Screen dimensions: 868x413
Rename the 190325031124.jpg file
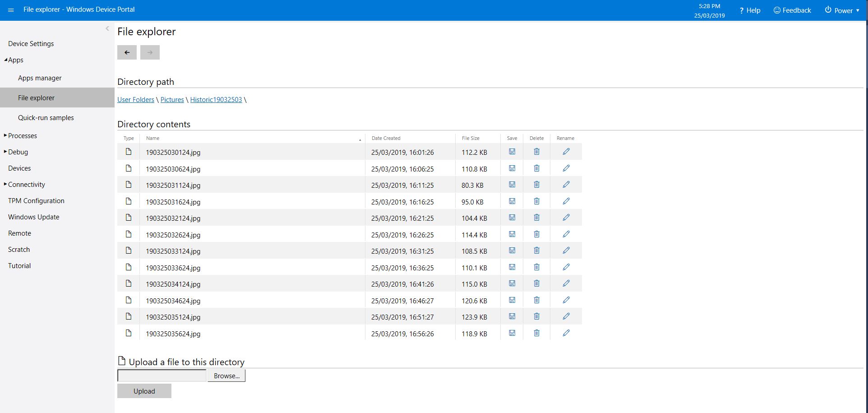(x=566, y=185)
